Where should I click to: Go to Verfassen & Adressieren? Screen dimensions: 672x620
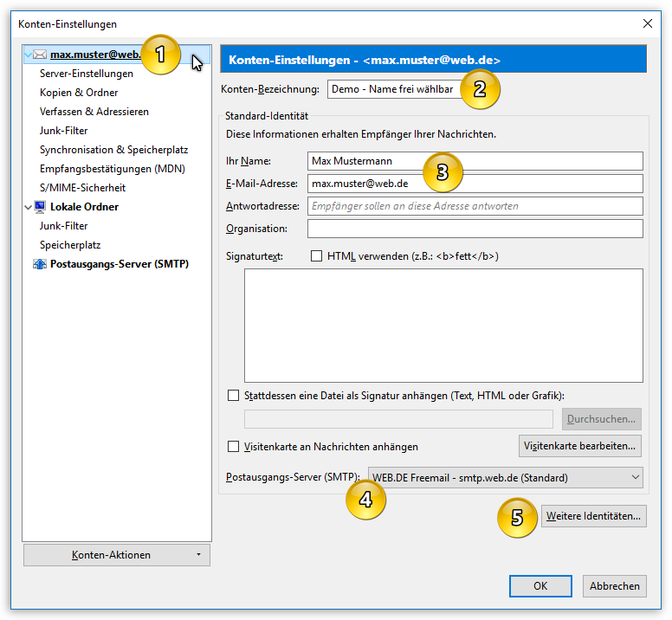pyautogui.click(x=94, y=112)
